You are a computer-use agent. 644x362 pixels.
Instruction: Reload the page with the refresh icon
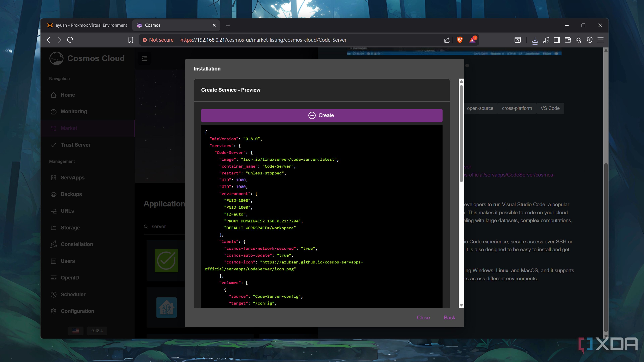[x=70, y=40]
